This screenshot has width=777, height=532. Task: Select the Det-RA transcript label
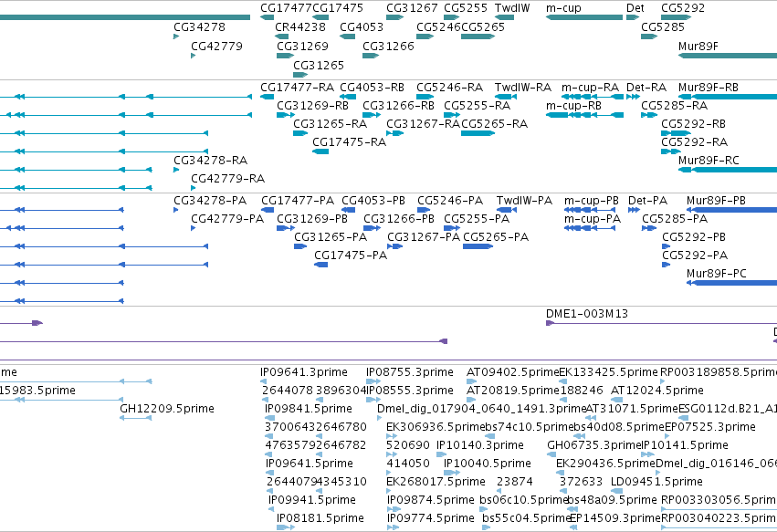pyautogui.click(x=646, y=88)
